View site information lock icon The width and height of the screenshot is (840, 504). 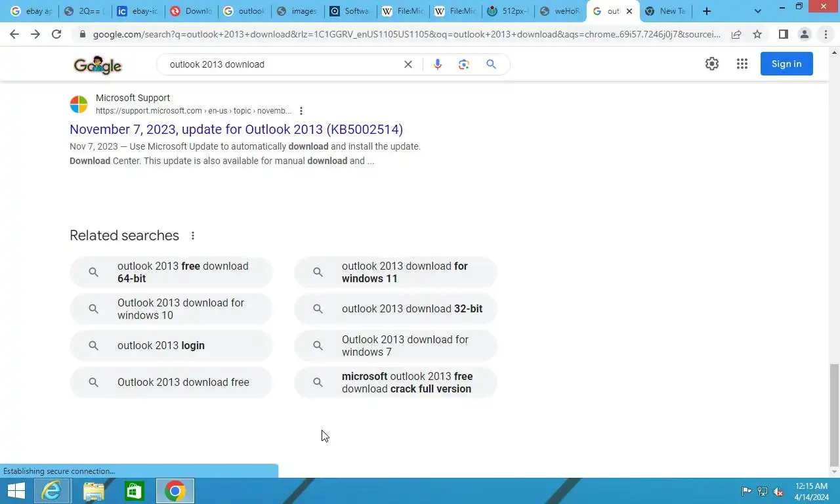click(x=82, y=34)
